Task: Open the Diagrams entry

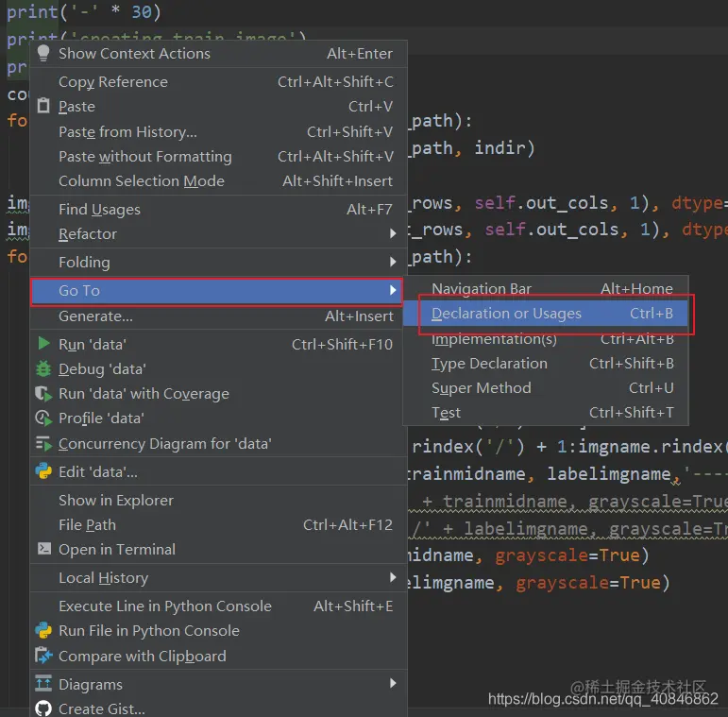Action: pos(219,684)
